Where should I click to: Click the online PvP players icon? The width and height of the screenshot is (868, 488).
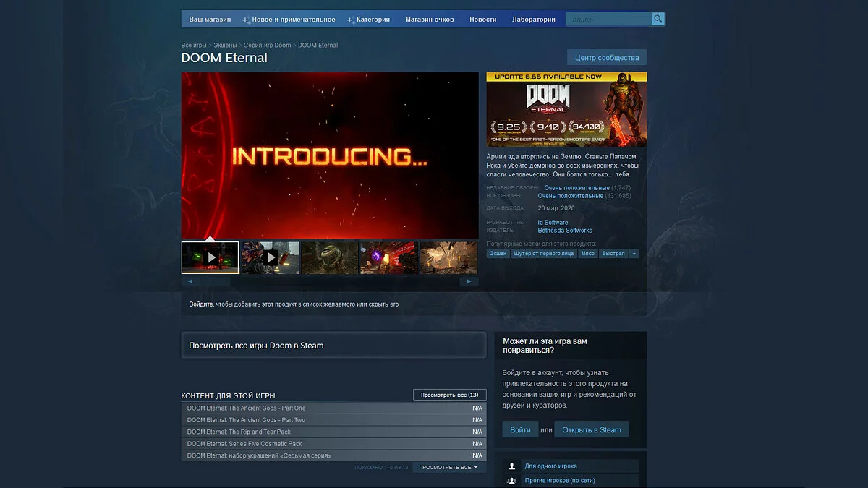tap(512, 480)
